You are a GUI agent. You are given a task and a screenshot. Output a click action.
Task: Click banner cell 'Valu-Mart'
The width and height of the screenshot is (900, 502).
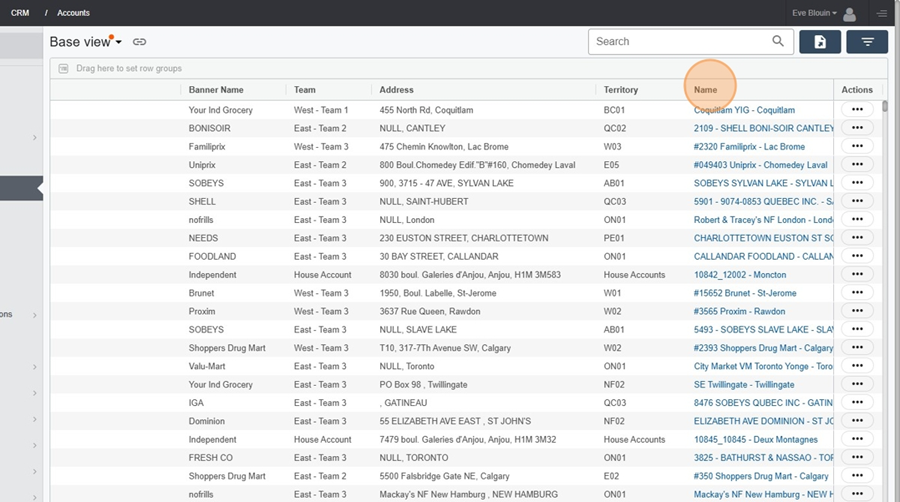pos(207,366)
